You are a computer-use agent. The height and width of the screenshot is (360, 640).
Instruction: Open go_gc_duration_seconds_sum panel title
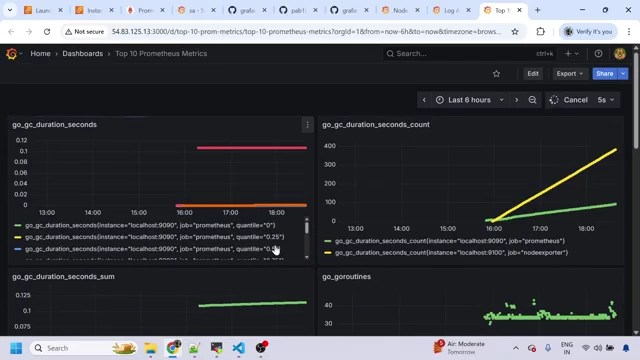pyautogui.click(x=63, y=277)
